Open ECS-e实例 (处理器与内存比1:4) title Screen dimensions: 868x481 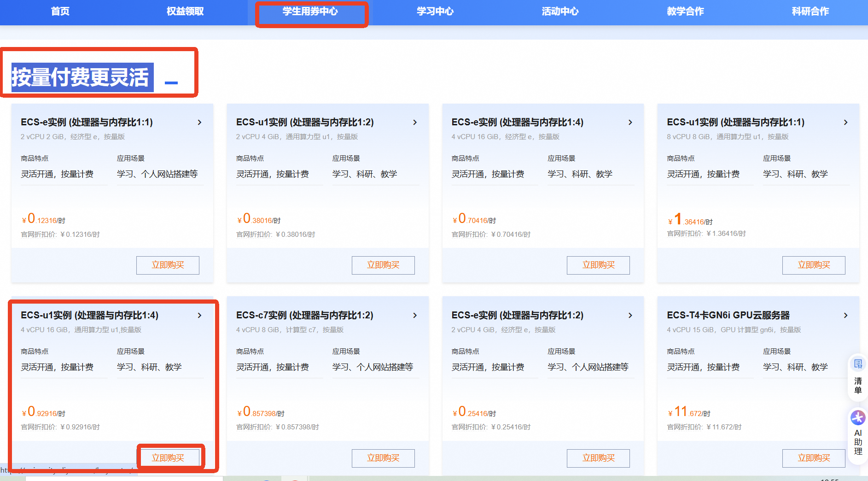pyautogui.click(x=518, y=123)
